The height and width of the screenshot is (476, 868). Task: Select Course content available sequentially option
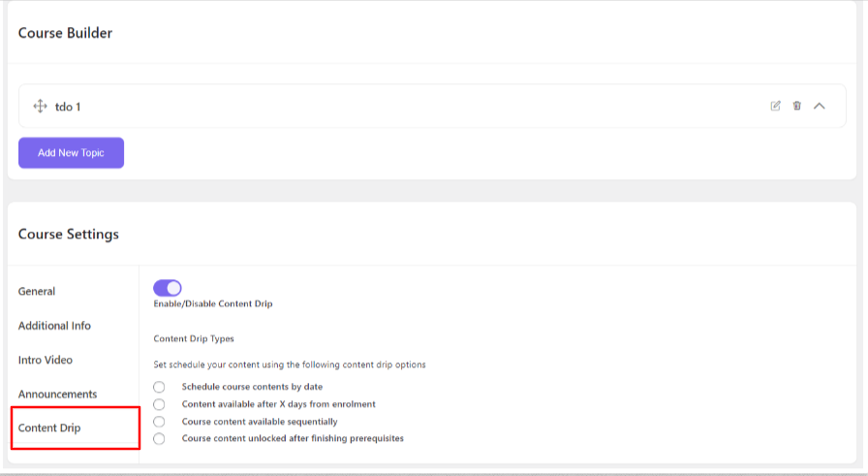(159, 422)
